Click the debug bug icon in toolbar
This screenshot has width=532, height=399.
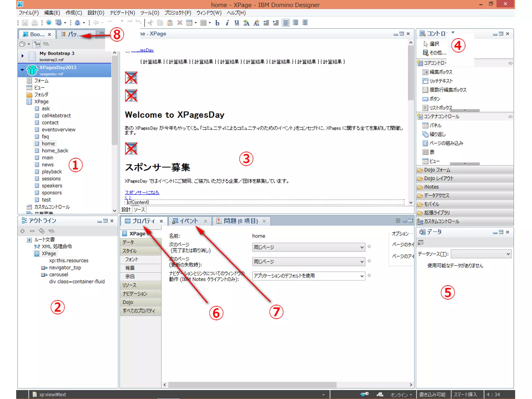(x=77, y=23)
